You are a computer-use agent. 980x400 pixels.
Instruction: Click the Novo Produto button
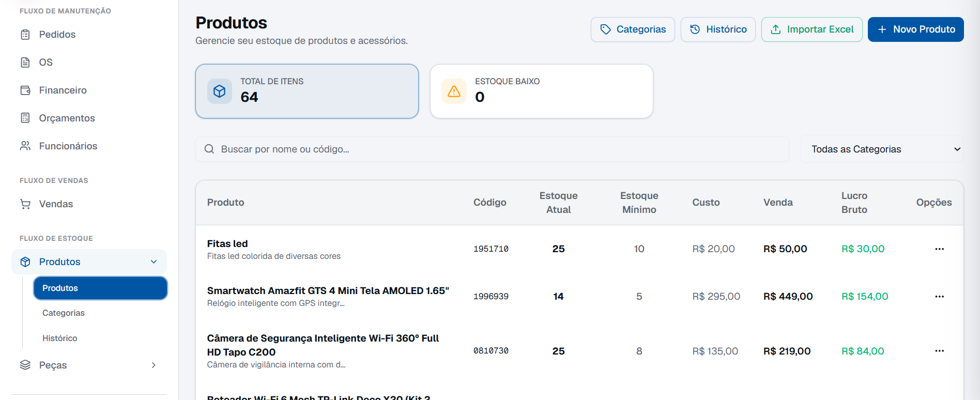tap(915, 29)
